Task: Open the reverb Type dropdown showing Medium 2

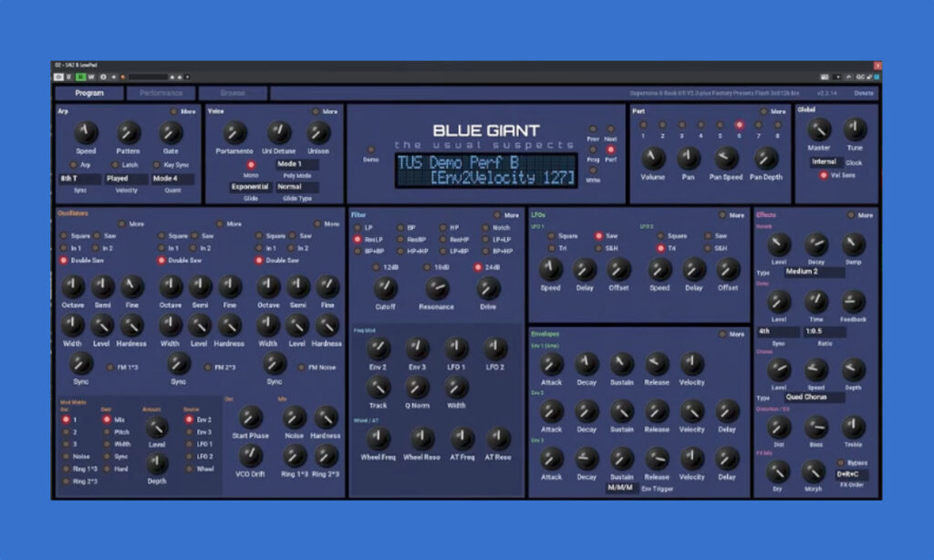Action: 814,273
